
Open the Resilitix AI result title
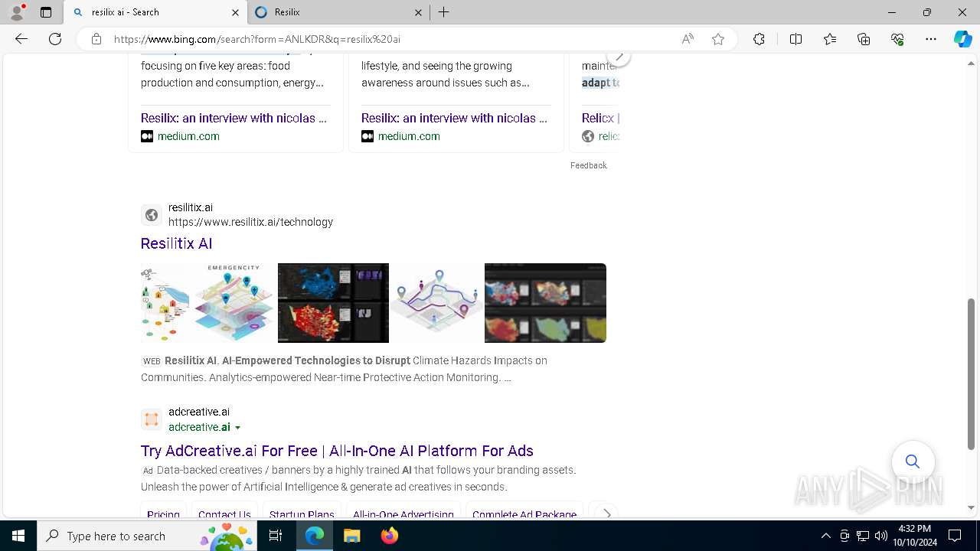pyautogui.click(x=176, y=243)
